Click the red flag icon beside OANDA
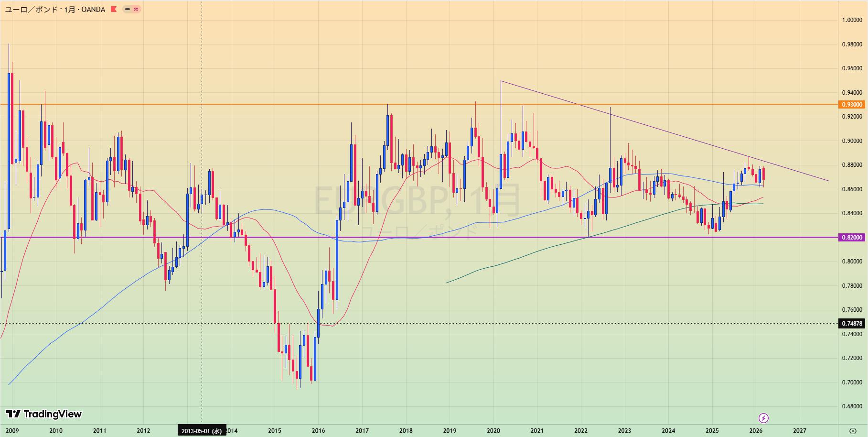The height and width of the screenshot is (437, 868). (113, 9)
